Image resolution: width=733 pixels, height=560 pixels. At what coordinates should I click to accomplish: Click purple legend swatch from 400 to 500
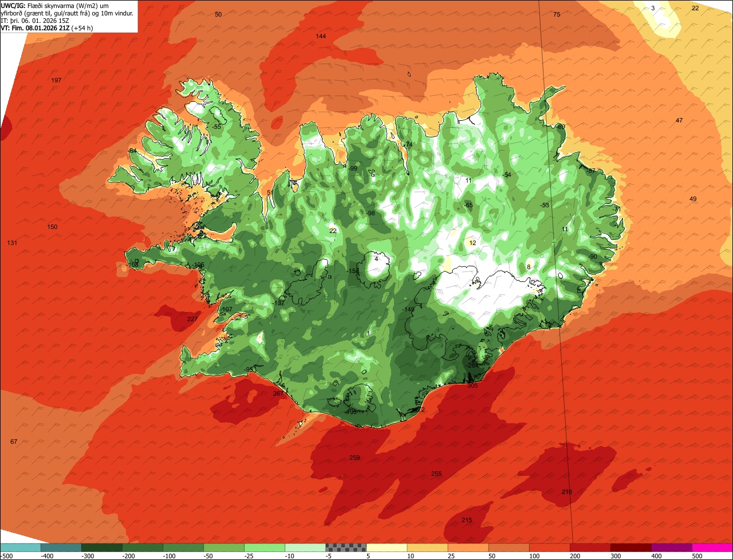(x=671, y=547)
